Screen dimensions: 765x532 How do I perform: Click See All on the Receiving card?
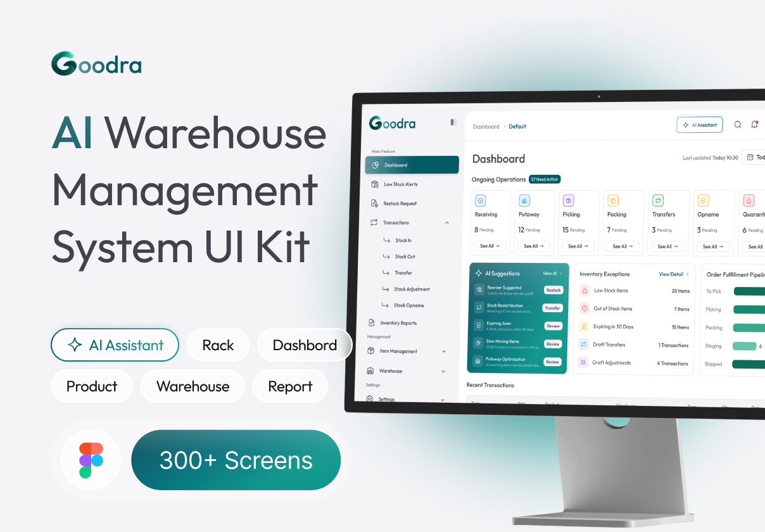(490, 246)
